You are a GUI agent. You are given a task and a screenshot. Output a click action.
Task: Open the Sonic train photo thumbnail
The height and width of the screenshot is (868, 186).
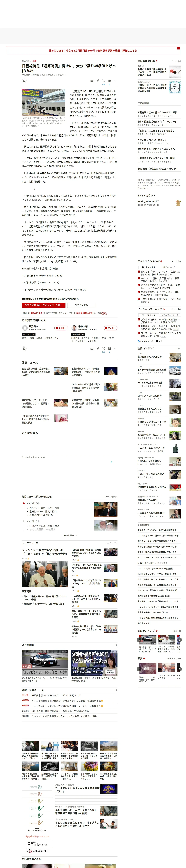[44, 102]
